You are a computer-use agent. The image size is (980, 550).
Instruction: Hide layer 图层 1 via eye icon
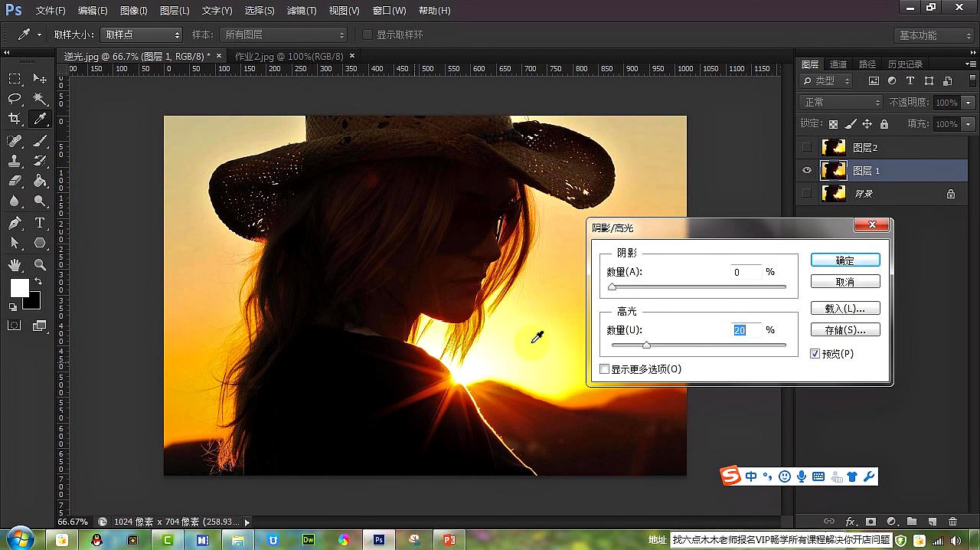[x=807, y=171]
